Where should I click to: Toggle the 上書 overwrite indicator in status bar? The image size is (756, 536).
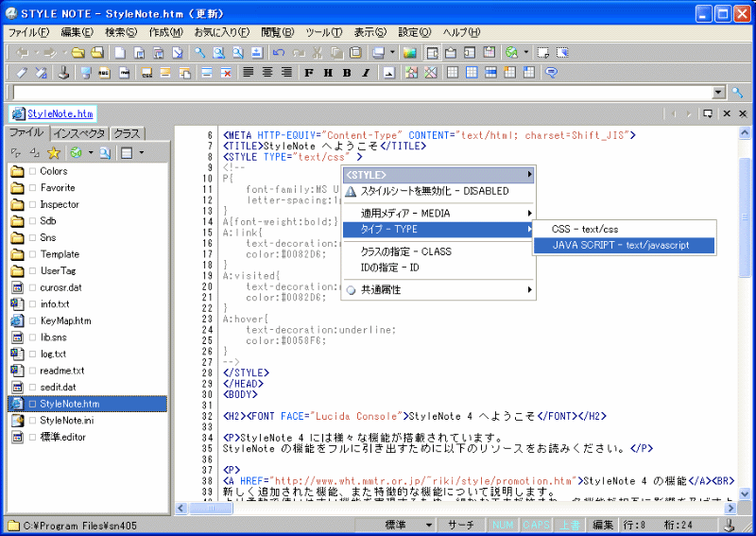point(569,525)
